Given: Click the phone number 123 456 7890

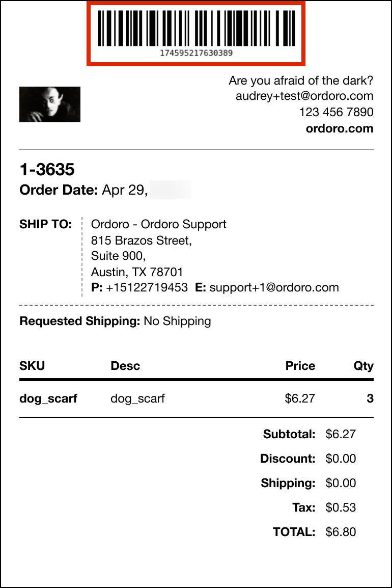Looking at the screenshot, I should click(x=336, y=112).
